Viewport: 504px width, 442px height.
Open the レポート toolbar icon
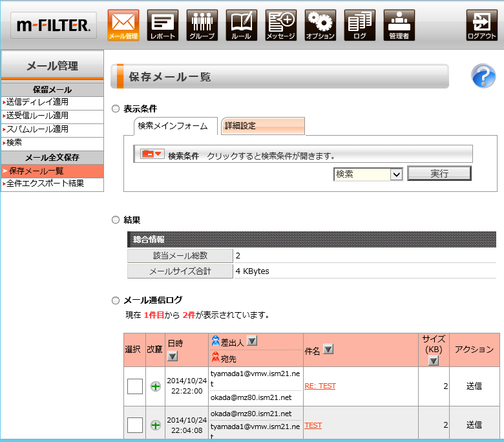tap(162, 25)
